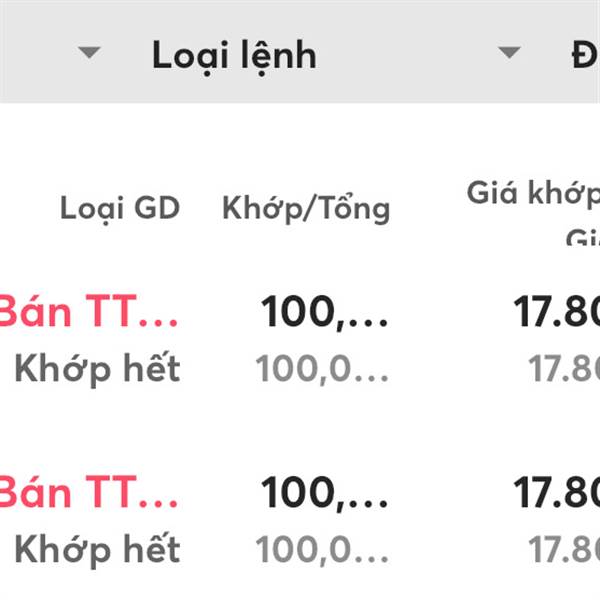This screenshot has height=600, width=600.
Task: Click grey 17.80 price in second order row
Action: (x=564, y=549)
